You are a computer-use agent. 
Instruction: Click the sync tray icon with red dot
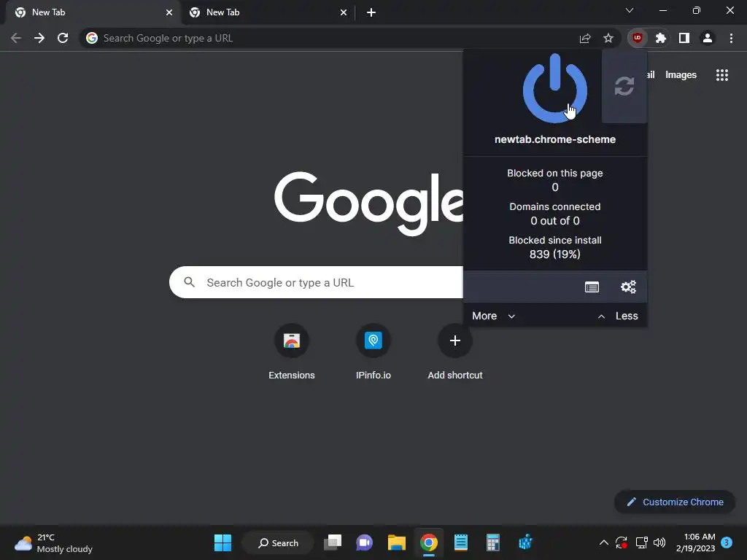point(622,542)
